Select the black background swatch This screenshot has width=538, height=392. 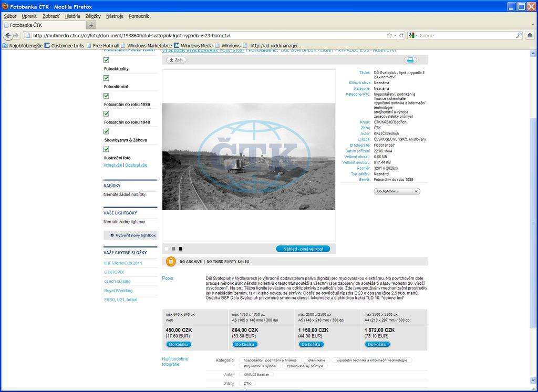(x=181, y=249)
